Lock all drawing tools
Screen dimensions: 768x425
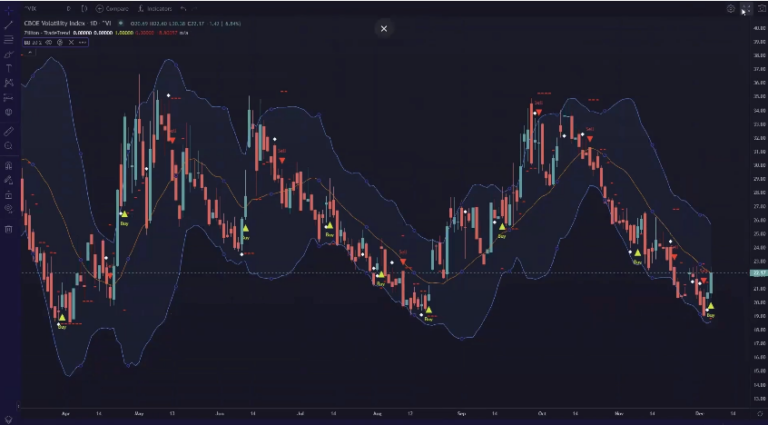coord(8,195)
